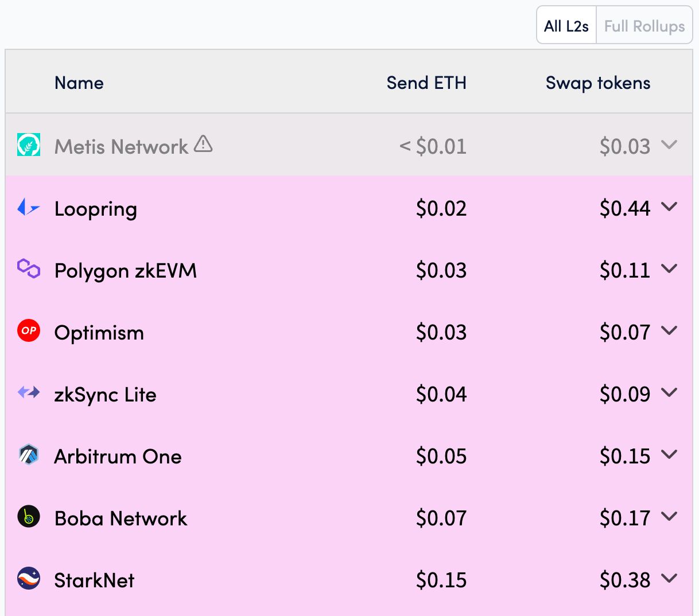
Task: Expand the Metis Network row details
Action: [669, 145]
